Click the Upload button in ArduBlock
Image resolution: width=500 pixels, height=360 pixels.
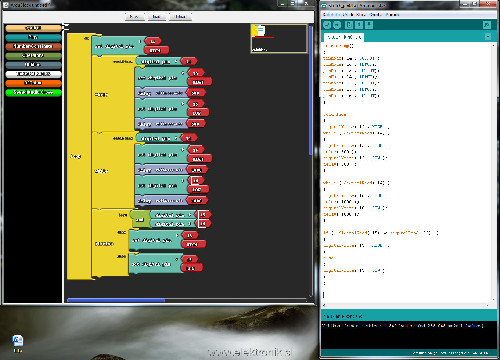180,17
